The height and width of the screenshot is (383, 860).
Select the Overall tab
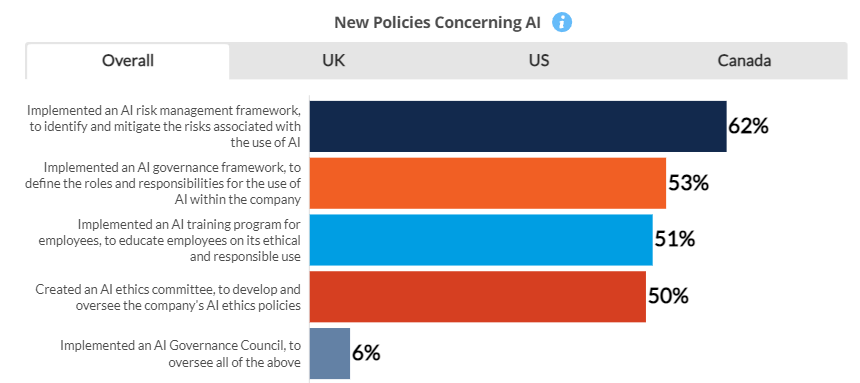click(x=128, y=60)
